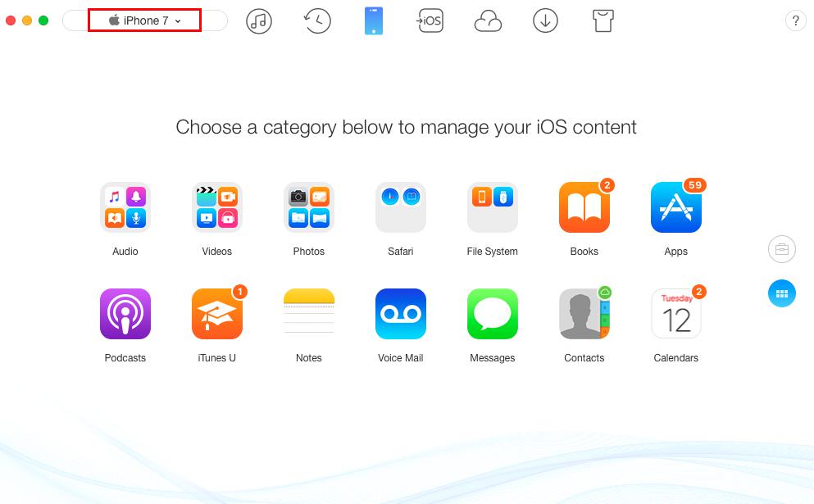
Task: Open the skin shirt icon
Action: coord(603,20)
